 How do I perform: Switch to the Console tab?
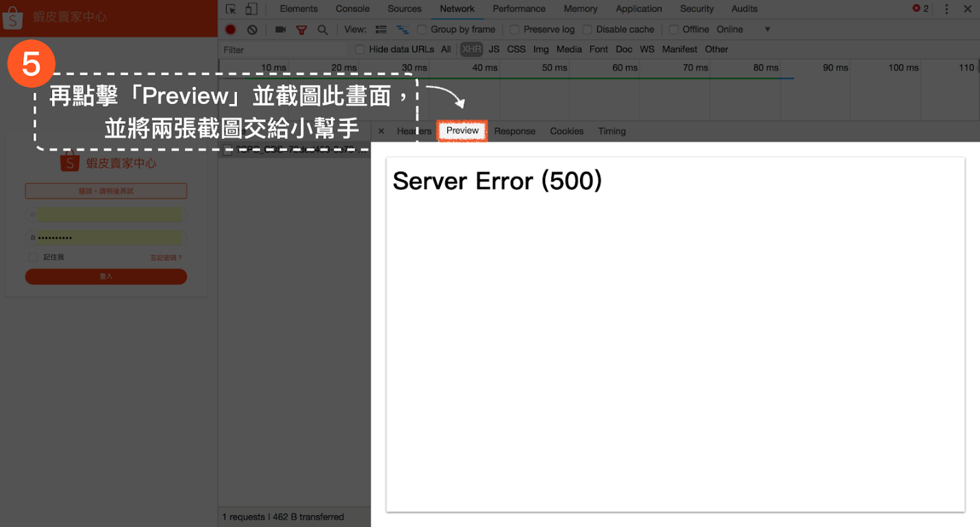click(x=353, y=9)
